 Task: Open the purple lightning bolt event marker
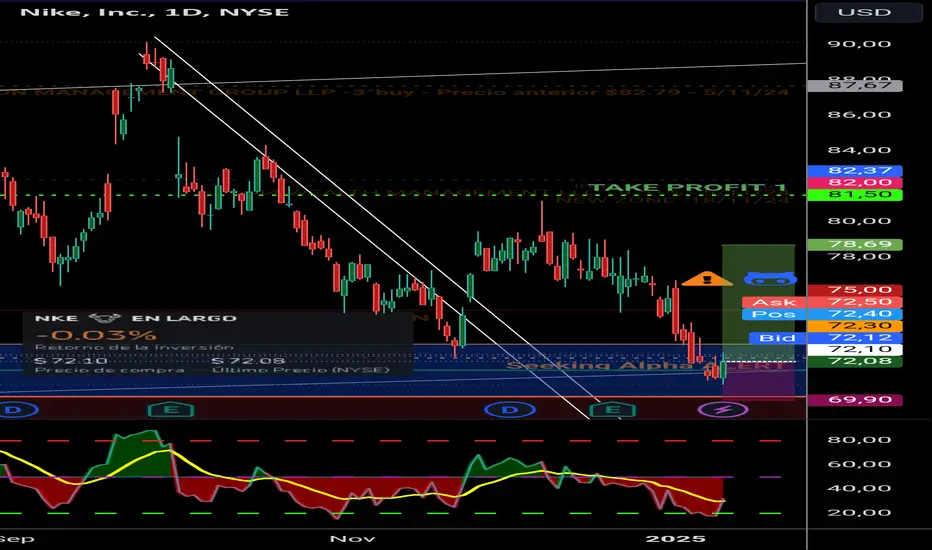[x=723, y=410]
